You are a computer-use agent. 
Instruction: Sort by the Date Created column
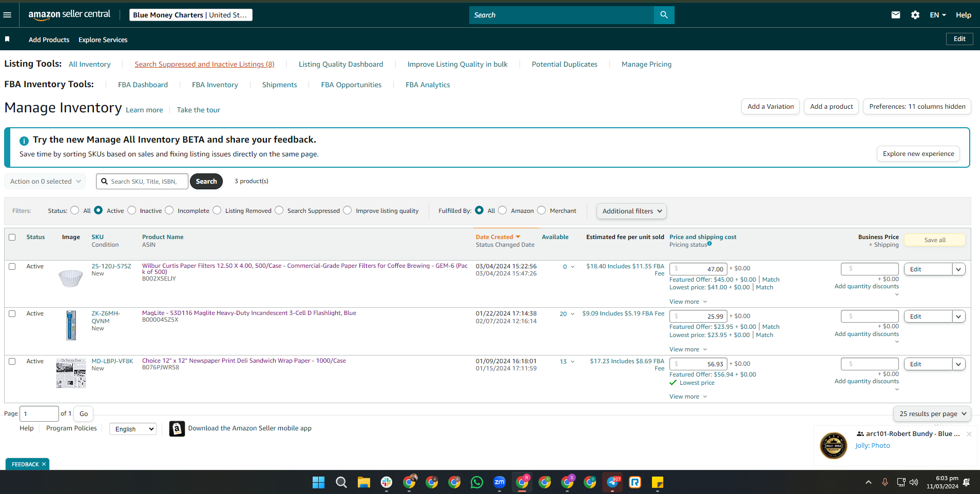(x=498, y=237)
